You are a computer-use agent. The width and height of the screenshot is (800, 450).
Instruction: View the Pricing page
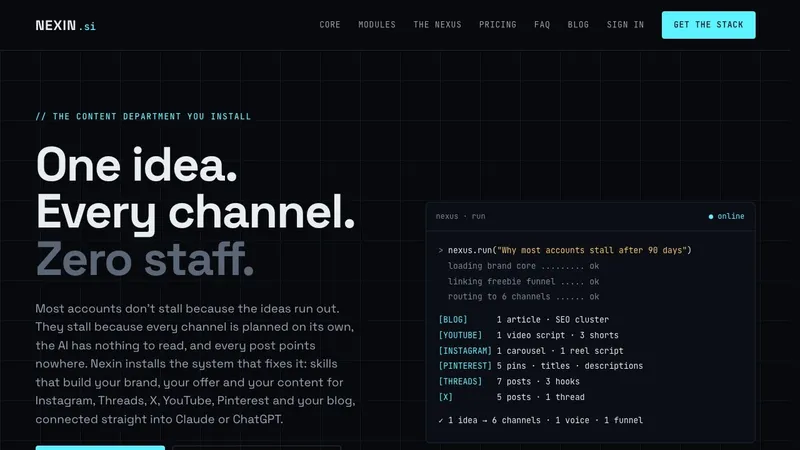(x=497, y=24)
